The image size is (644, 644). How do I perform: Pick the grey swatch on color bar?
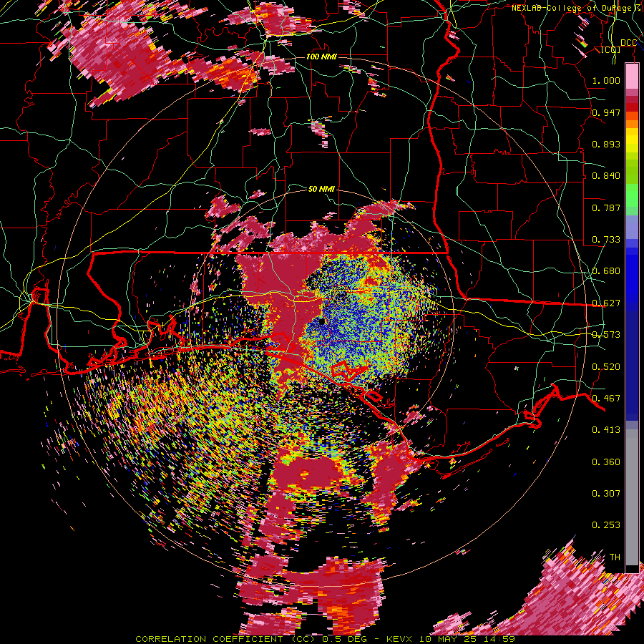pos(632,497)
